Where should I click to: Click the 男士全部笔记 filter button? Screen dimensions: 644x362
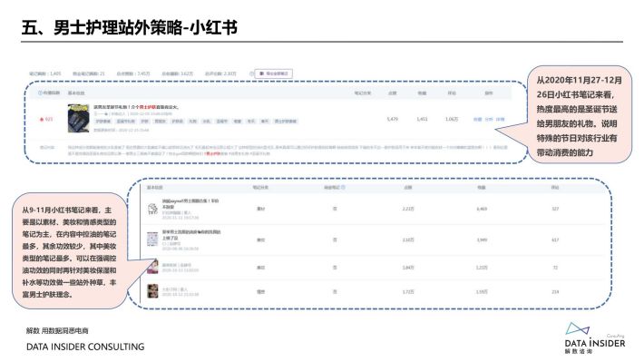tap(274, 73)
